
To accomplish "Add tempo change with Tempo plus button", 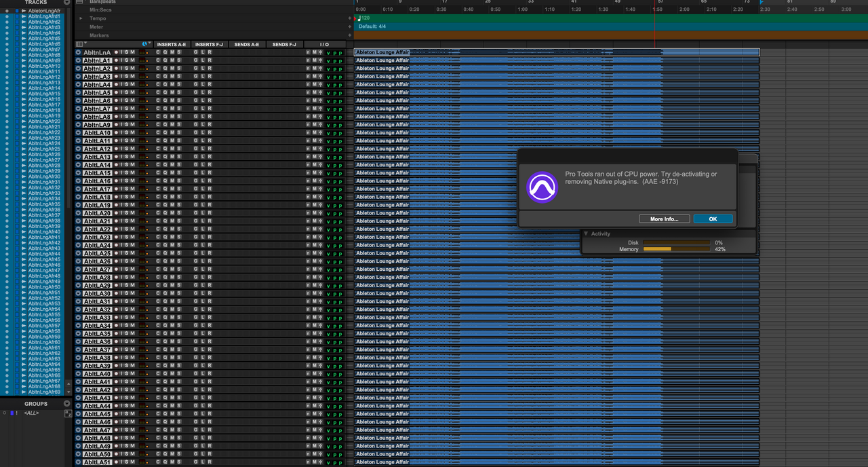I will pyautogui.click(x=350, y=18).
